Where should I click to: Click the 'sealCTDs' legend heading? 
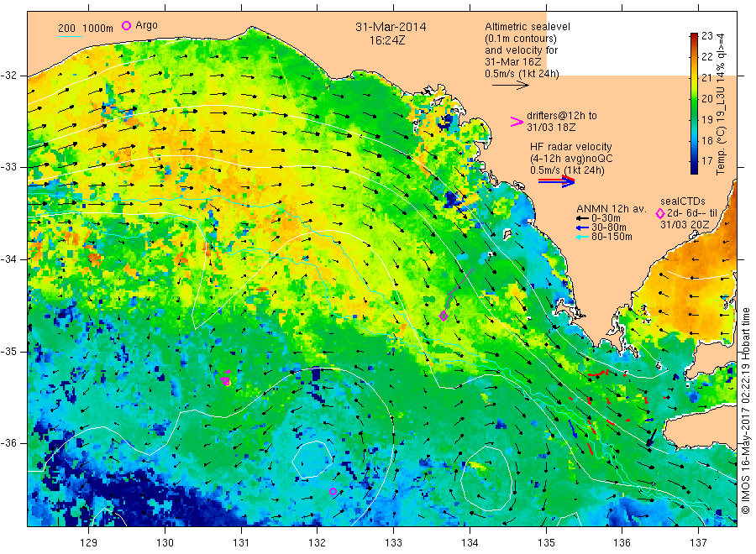[x=683, y=201]
